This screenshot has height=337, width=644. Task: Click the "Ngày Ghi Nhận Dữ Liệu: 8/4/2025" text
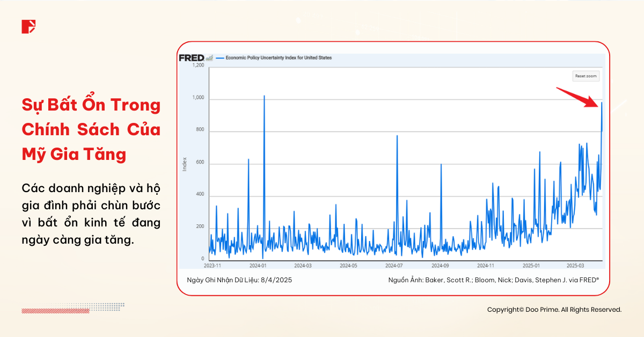[x=239, y=280]
